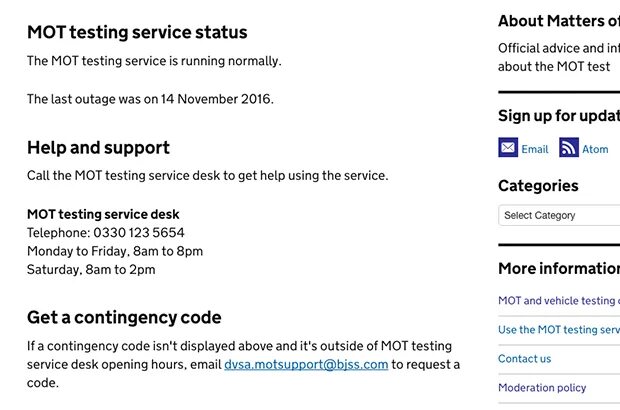Click the Categories heading
Screen dimensions: 620x410
point(538,185)
